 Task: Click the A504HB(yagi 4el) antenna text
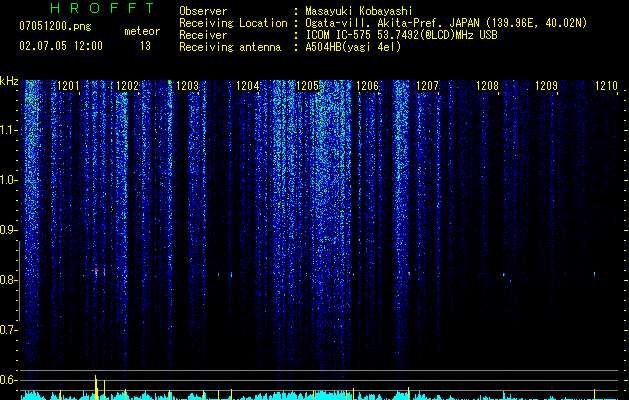[x=353, y=47]
